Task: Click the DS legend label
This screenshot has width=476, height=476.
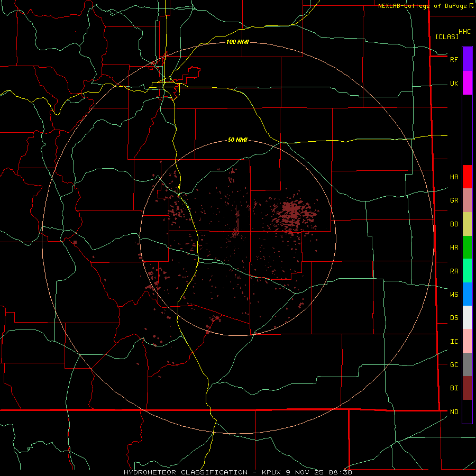Action: [x=454, y=318]
